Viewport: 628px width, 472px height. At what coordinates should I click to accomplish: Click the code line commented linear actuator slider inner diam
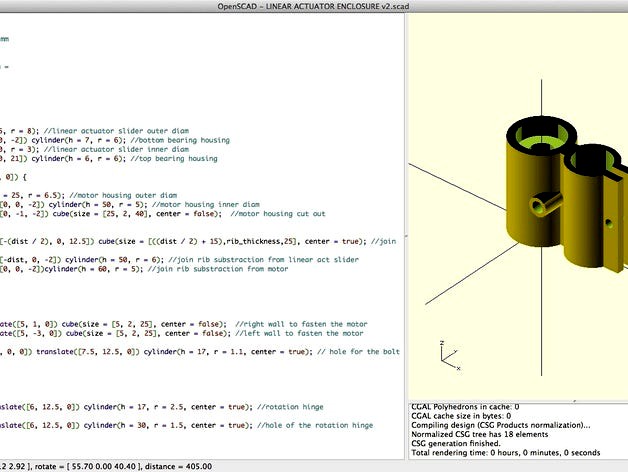(95, 149)
